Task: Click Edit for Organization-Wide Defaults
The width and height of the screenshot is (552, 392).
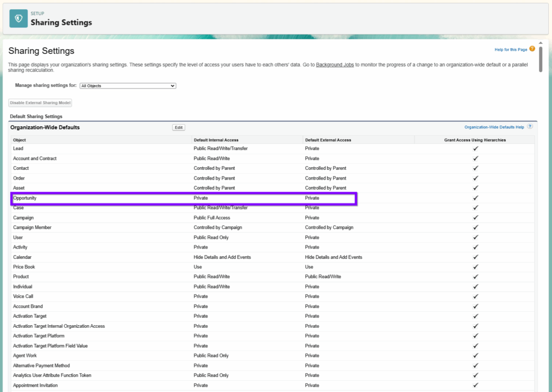Action: coord(178,127)
